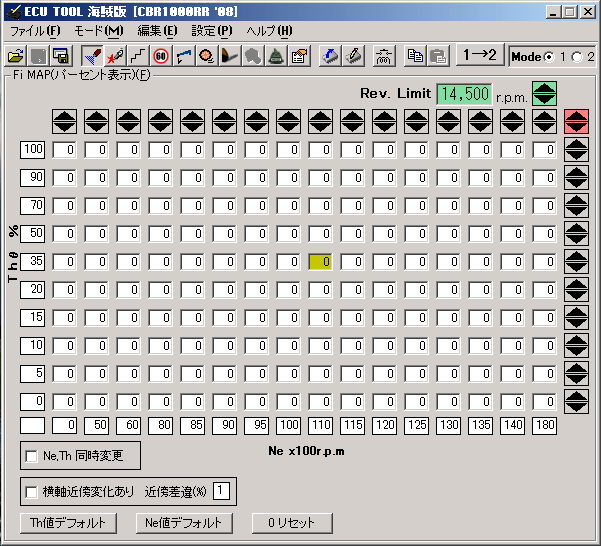Click the stepper above the Ne 100 column
The height and width of the screenshot is (546, 601).
pos(289,121)
